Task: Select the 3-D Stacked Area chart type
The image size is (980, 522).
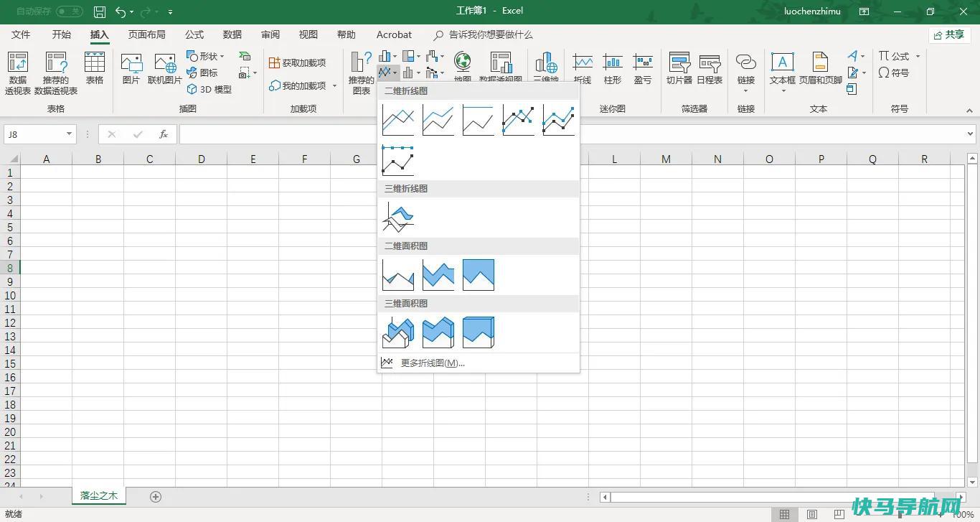Action: [438, 332]
